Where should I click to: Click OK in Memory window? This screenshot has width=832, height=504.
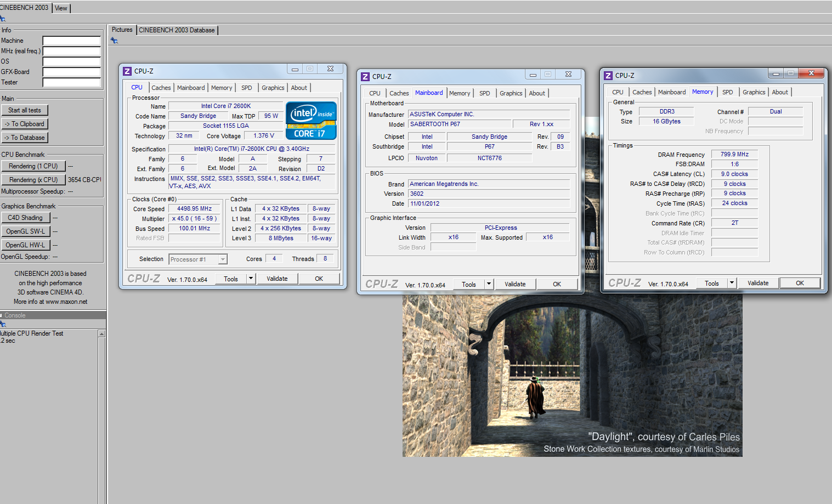pyautogui.click(x=800, y=283)
